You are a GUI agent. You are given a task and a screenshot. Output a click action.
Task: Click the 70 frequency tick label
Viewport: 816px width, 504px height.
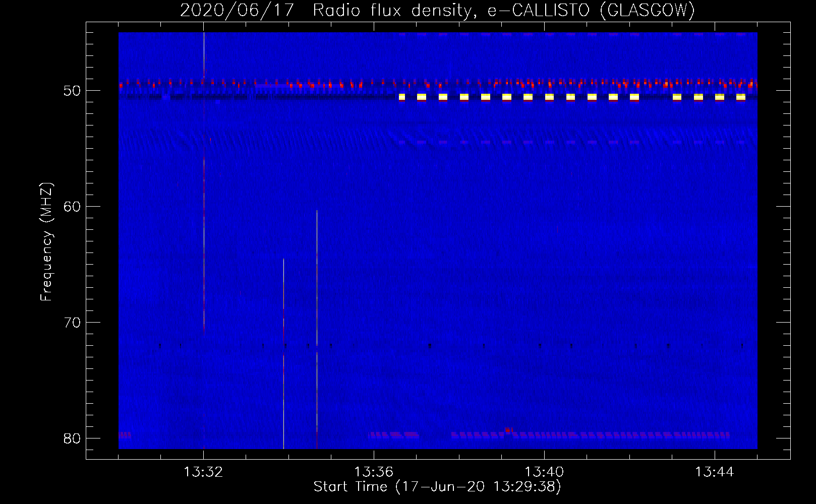point(72,323)
